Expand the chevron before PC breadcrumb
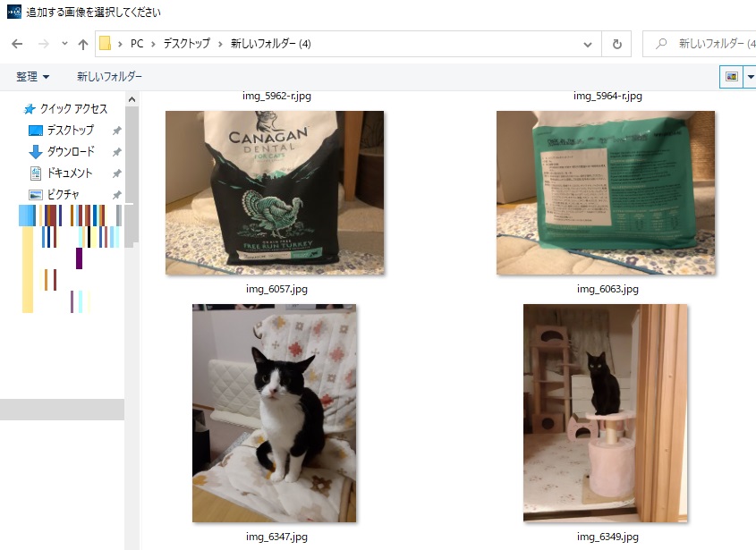The width and height of the screenshot is (756, 550). (x=120, y=45)
